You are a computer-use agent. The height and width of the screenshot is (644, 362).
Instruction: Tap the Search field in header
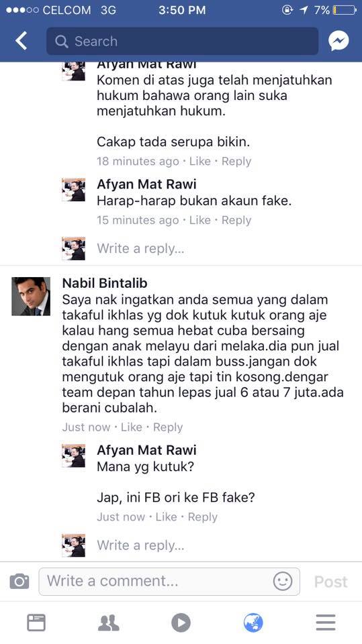coord(182,41)
